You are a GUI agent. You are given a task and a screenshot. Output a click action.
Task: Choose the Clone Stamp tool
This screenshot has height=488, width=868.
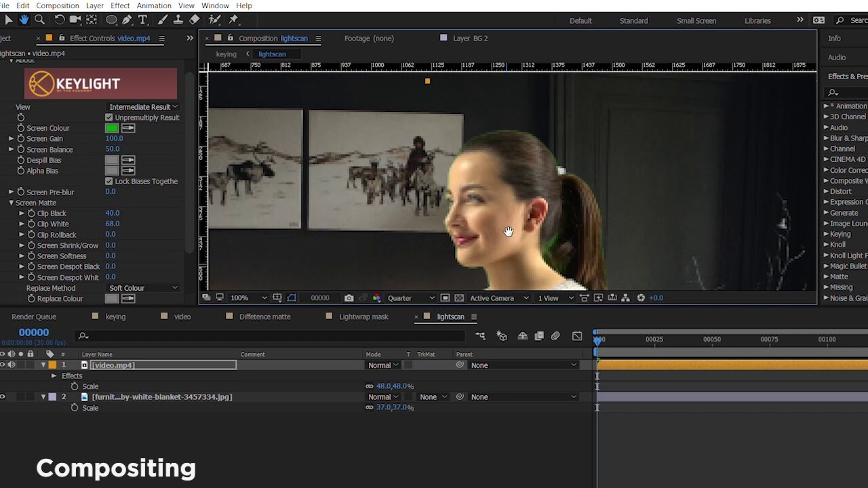pos(179,20)
